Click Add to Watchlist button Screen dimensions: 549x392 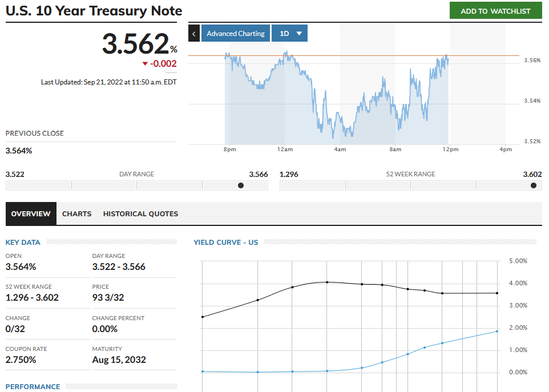pyautogui.click(x=495, y=11)
